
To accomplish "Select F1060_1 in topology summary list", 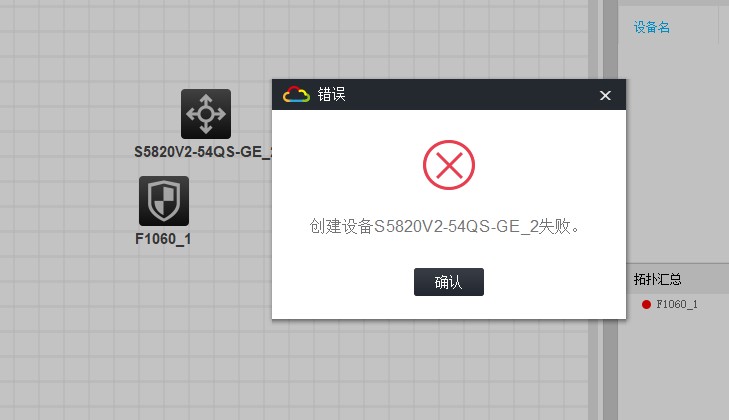I will [x=676, y=304].
